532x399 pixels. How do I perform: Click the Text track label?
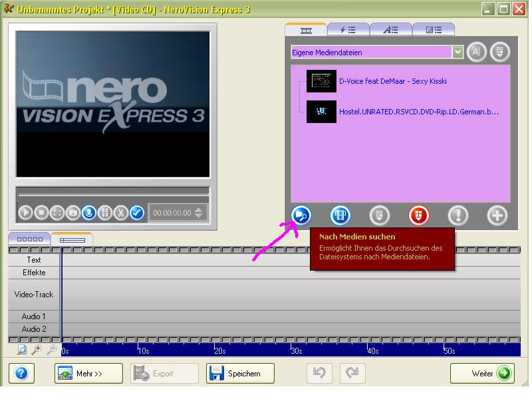click(x=34, y=260)
